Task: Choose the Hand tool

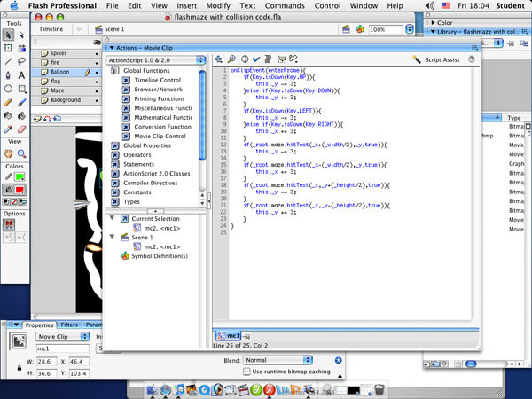Action: click(8, 153)
